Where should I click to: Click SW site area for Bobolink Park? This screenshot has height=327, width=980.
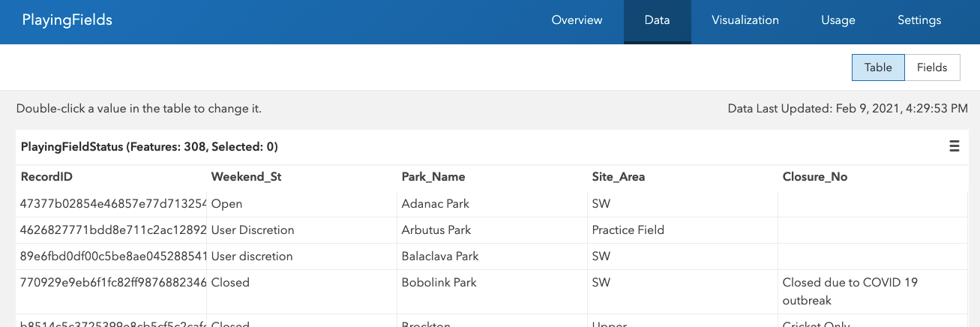click(x=683, y=292)
